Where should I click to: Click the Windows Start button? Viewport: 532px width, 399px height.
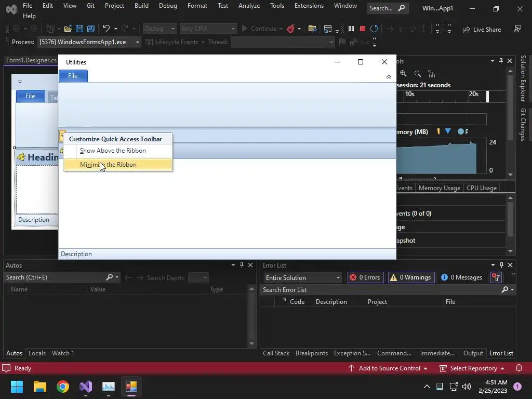coord(17,387)
